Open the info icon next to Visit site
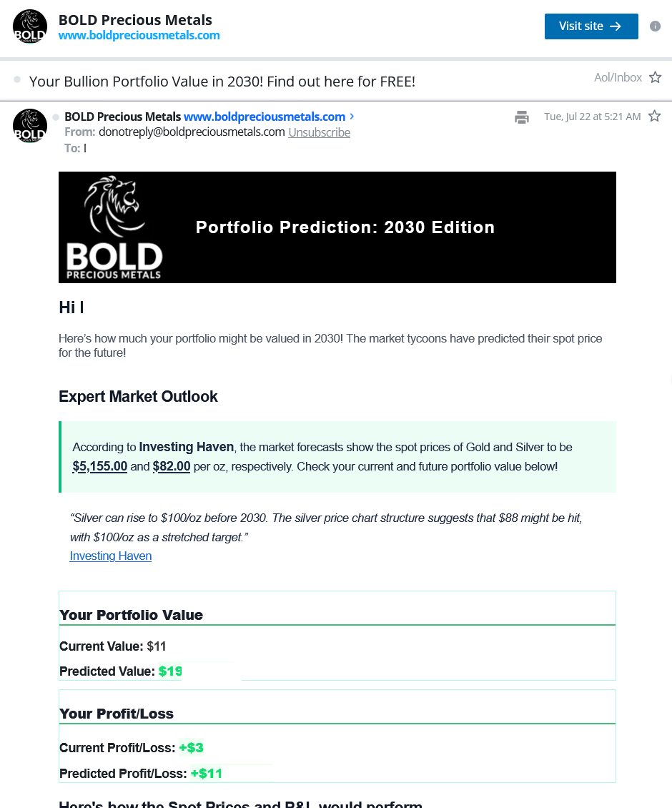The image size is (672, 808). [655, 26]
